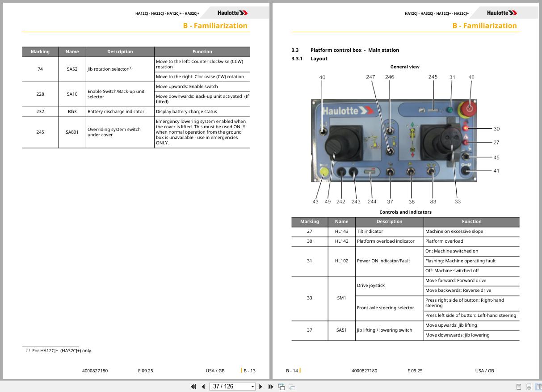
Task: Switch to continuous page scrolling view
Action: click(x=529, y=387)
